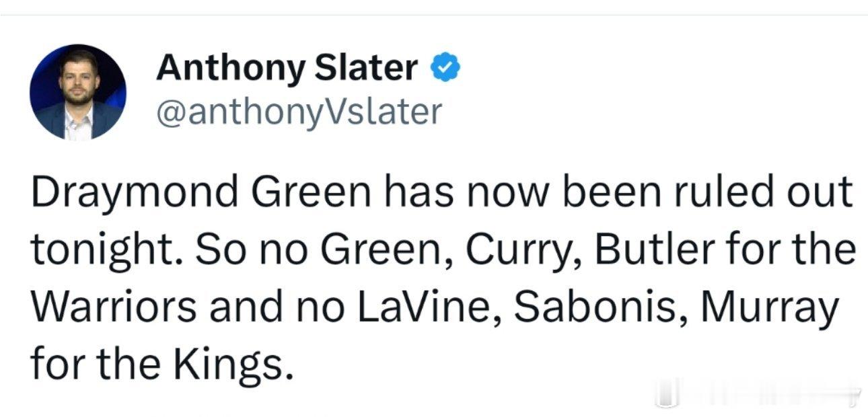868x417 pixels.
Task: Visit the @anthonyVslater handle link
Action: 299,111
